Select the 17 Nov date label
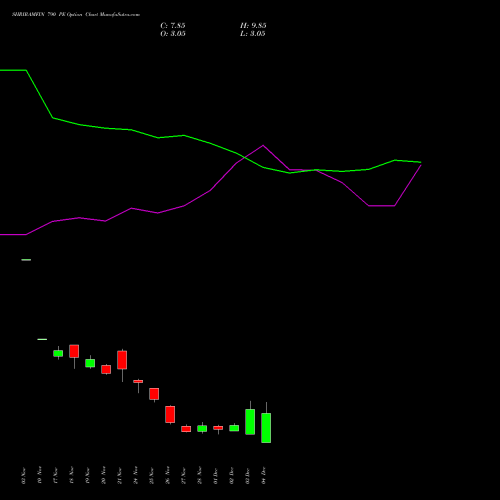This screenshot has width=500, height=500. pos(55,475)
